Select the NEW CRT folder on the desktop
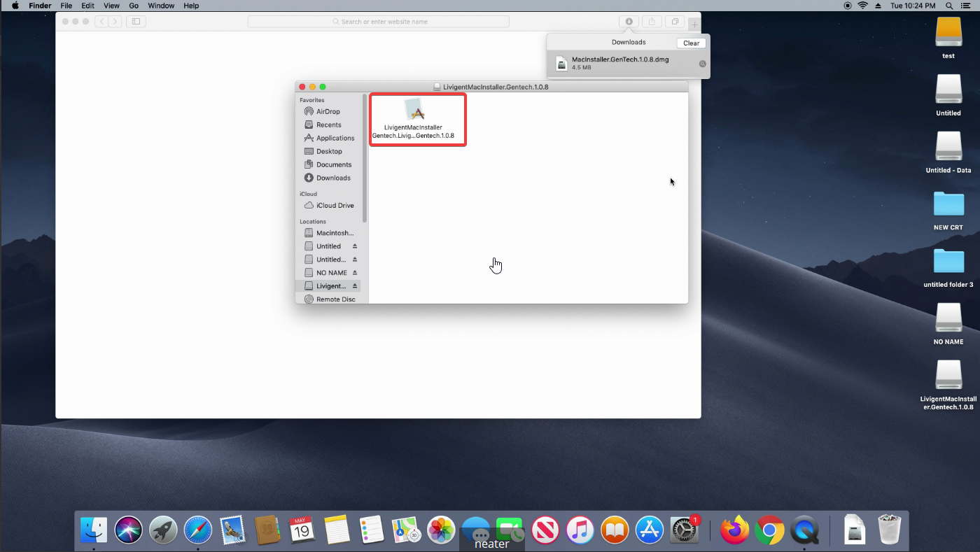Image resolution: width=980 pixels, height=552 pixels. [x=948, y=210]
